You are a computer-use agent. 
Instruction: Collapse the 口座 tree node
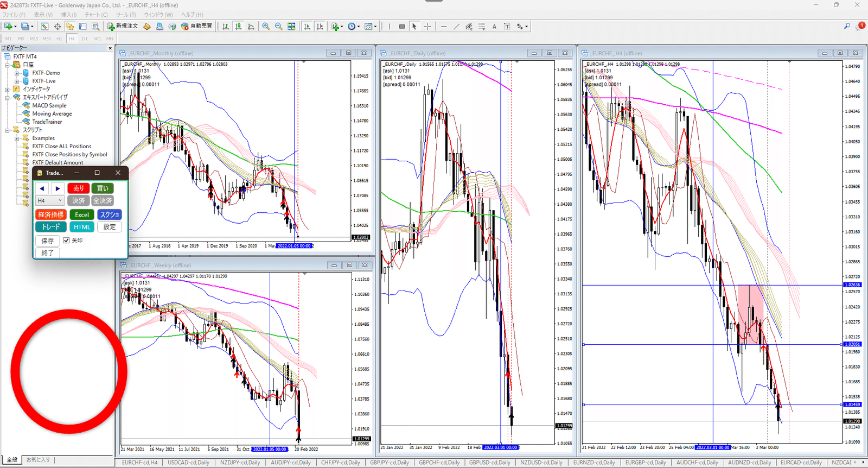click(8, 65)
